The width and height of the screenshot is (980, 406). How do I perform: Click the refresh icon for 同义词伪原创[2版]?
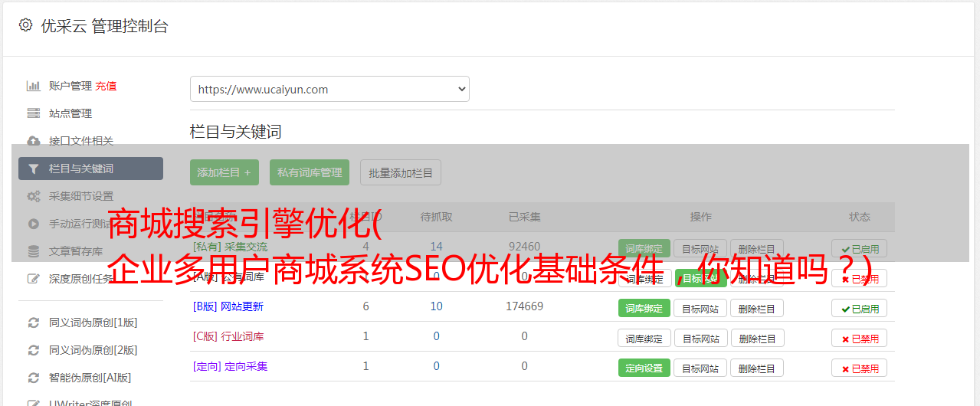pos(33,350)
